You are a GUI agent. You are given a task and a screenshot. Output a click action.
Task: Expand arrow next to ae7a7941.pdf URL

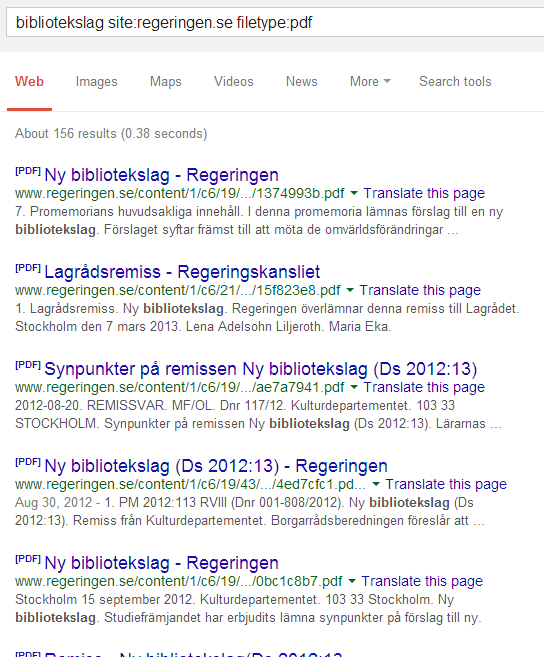point(354,388)
